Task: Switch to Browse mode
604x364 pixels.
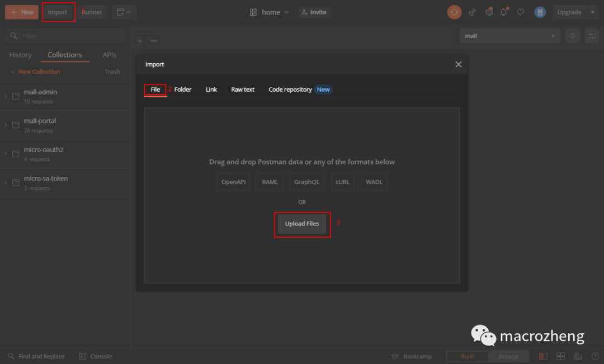Action: coord(508,356)
